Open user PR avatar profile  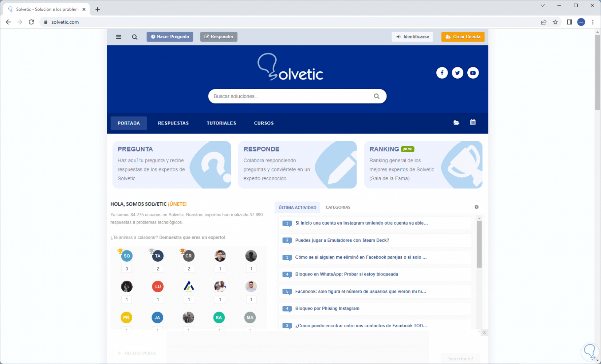126,317
